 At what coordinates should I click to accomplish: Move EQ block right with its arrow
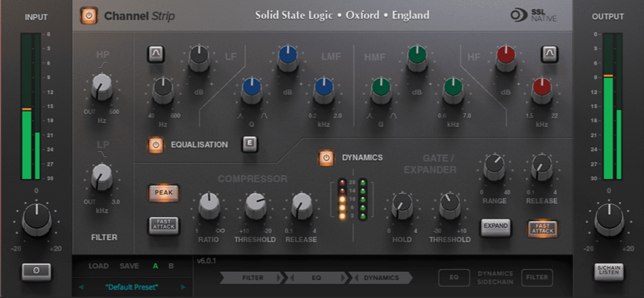point(343,278)
